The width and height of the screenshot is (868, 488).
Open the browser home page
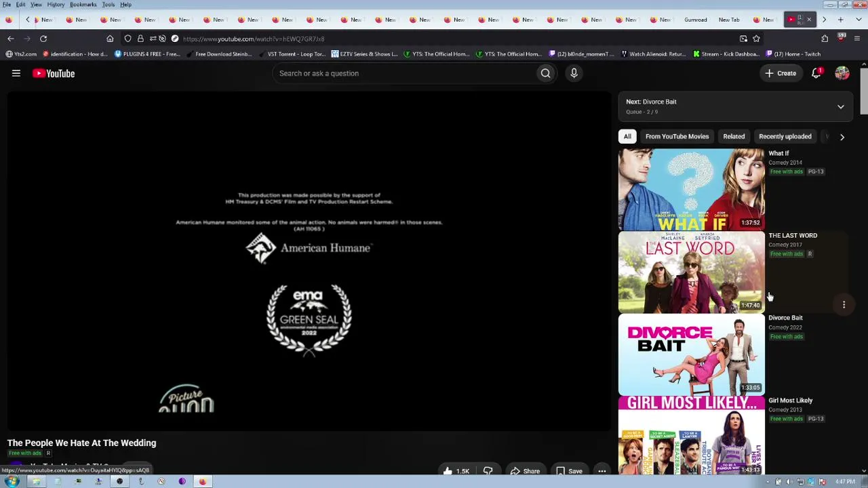(x=110, y=39)
